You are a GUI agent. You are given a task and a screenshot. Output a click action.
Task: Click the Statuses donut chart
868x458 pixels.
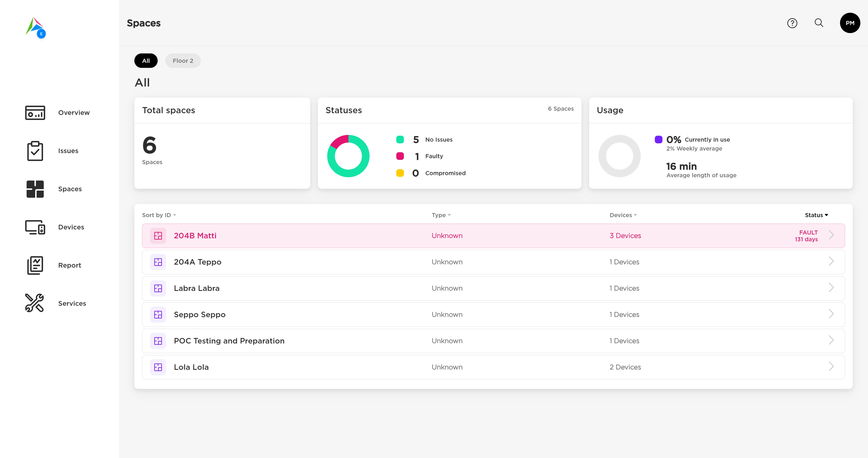pyautogui.click(x=348, y=156)
